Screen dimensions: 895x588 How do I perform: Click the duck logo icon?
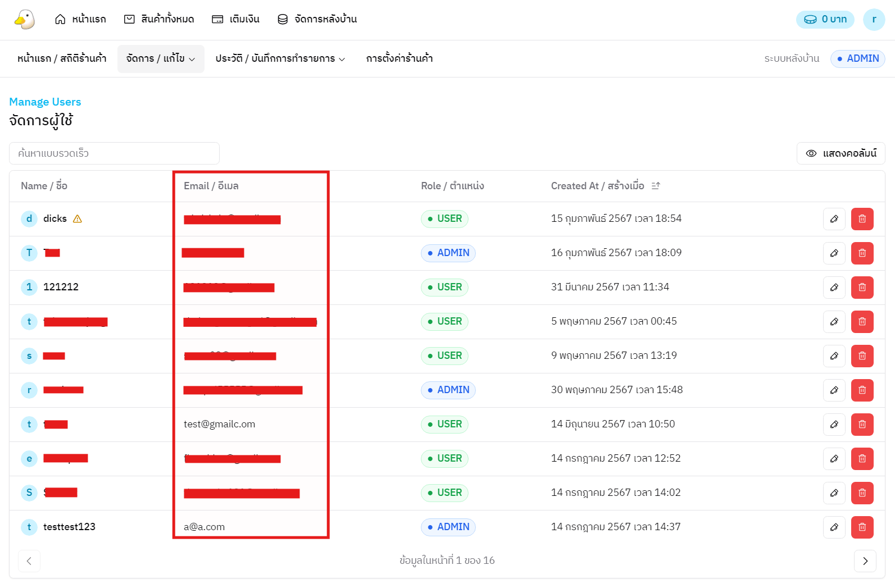tap(24, 20)
